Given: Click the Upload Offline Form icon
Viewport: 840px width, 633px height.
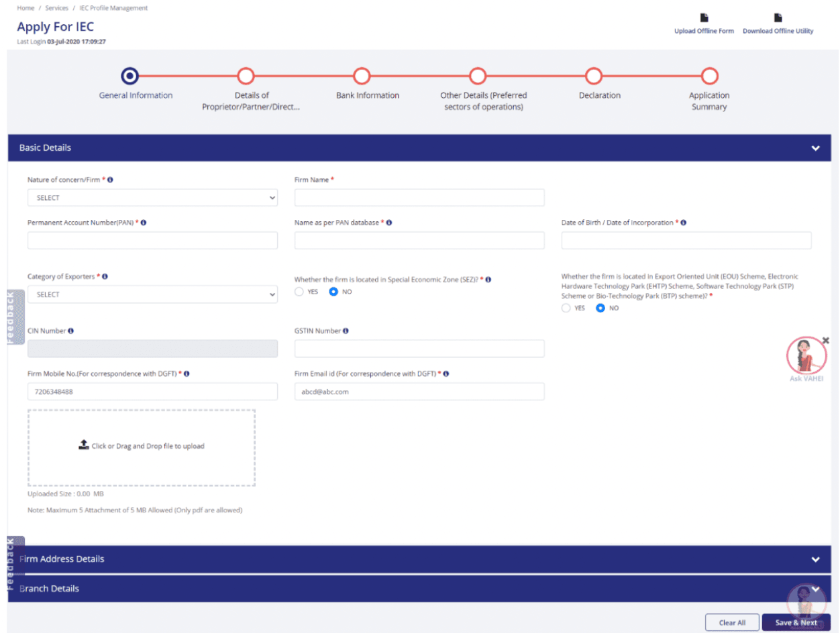Looking at the screenshot, I should pyautogui.click(x=704, y=18).
